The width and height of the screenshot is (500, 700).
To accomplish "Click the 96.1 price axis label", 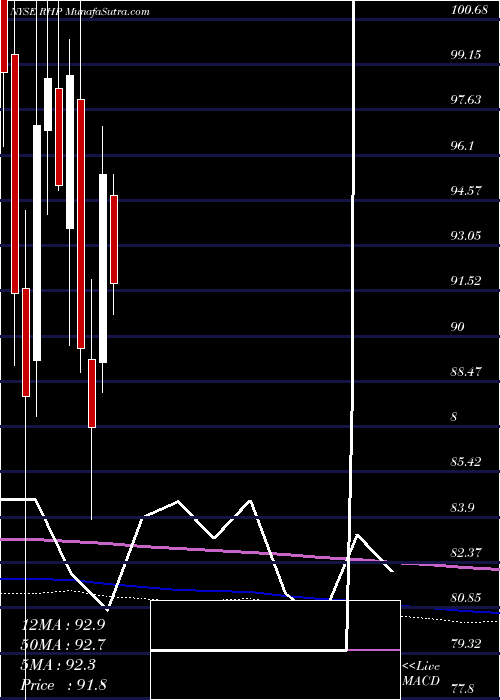I will pyautogui.click(x=462, y=145).
